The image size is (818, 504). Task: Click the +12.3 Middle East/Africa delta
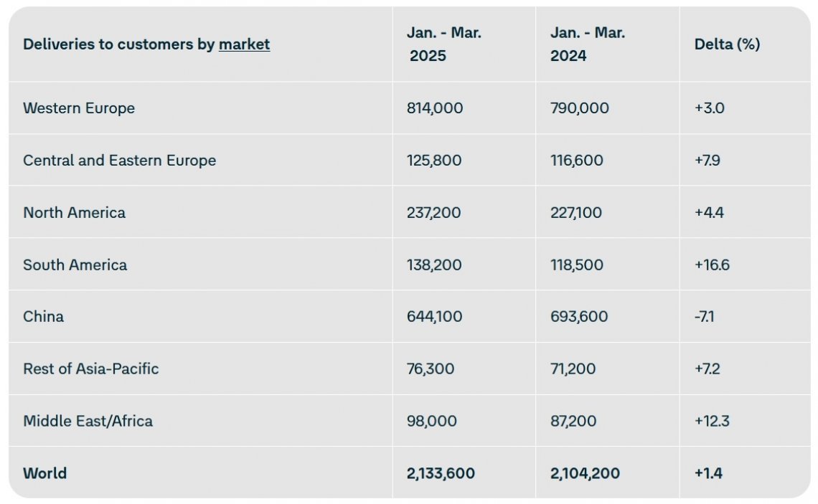point(712,421)
